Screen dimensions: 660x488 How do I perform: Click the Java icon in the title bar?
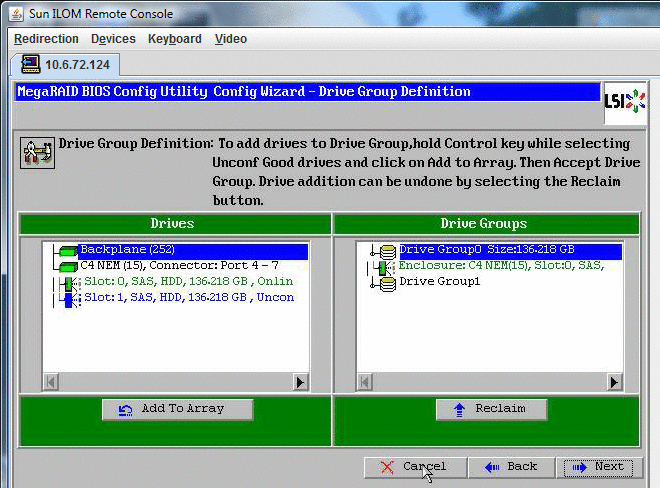(16, 13)
